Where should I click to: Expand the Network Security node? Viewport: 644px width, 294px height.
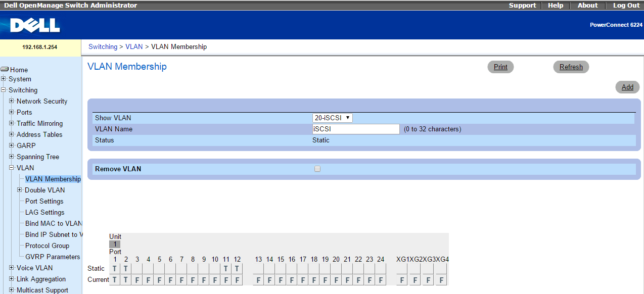tap(12, 101)
